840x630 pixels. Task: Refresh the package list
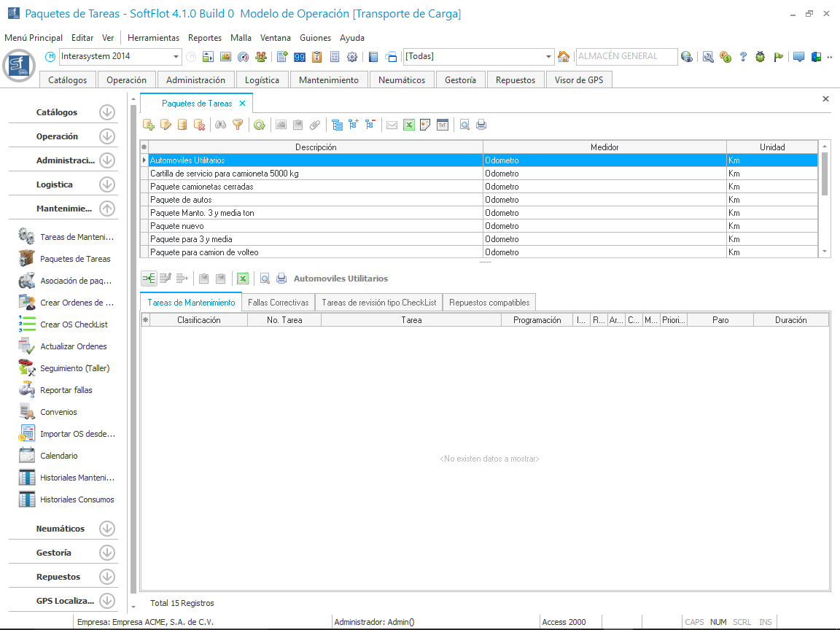click(x=260, y=125)
